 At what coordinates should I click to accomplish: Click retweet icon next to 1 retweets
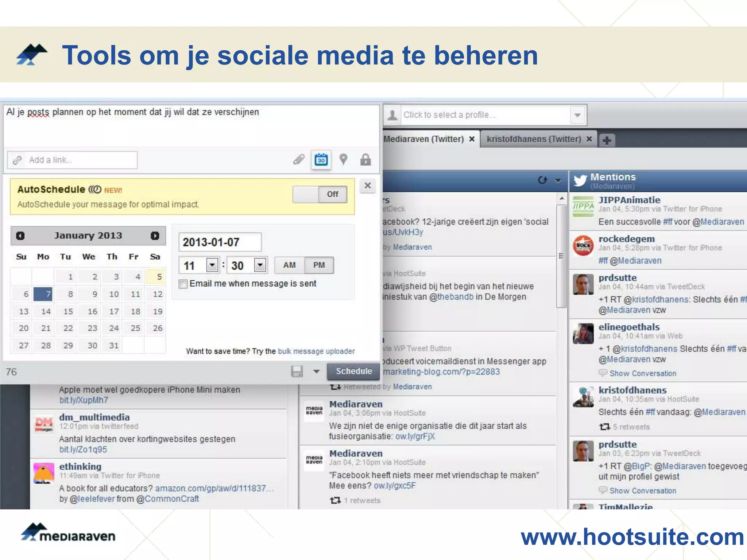click(335, 500)
